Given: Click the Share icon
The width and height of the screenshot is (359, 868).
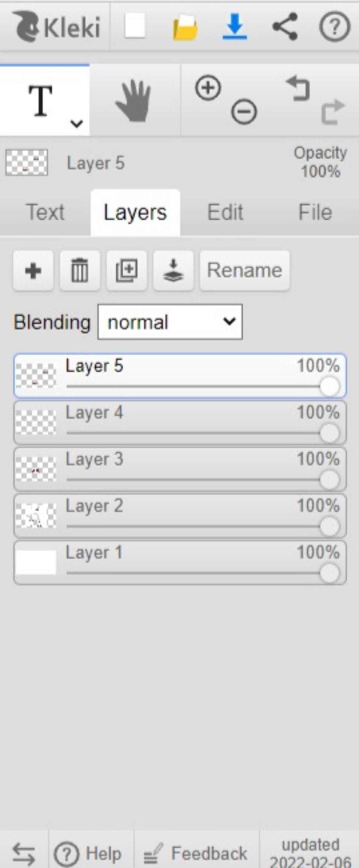Looking at the screenshot, I should 285,26.
